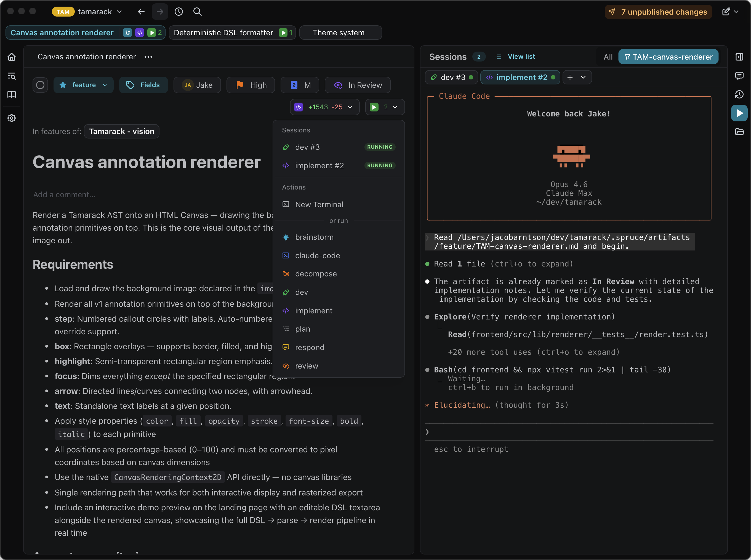
Task: Click the 7 unpublished changes button
Action: click(658, 12)
